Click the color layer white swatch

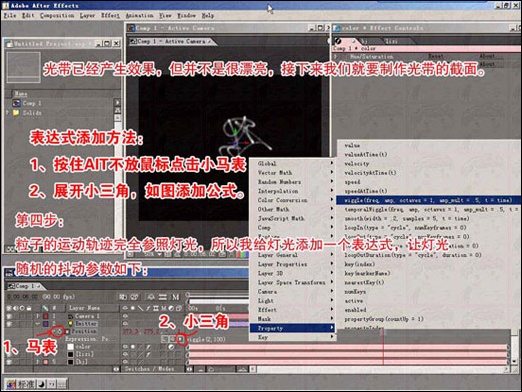coord(70,347)
